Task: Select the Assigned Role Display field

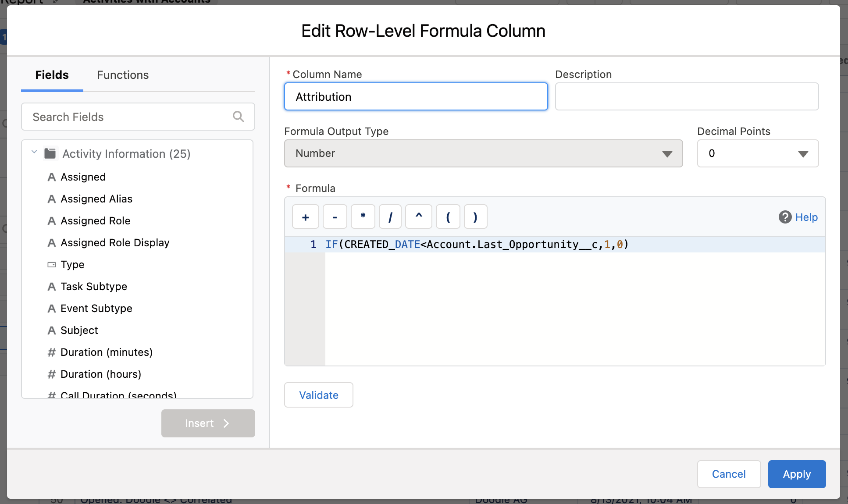Action: coord(115,243)
